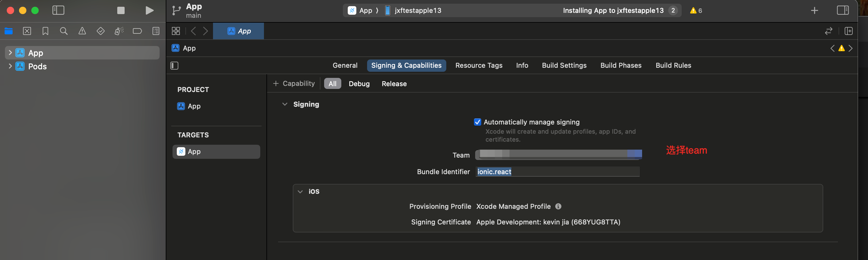The width and height of the screenshot is (868, 260).
Task: Filter capabilities by Release
Action: click(x=394, y=84)
